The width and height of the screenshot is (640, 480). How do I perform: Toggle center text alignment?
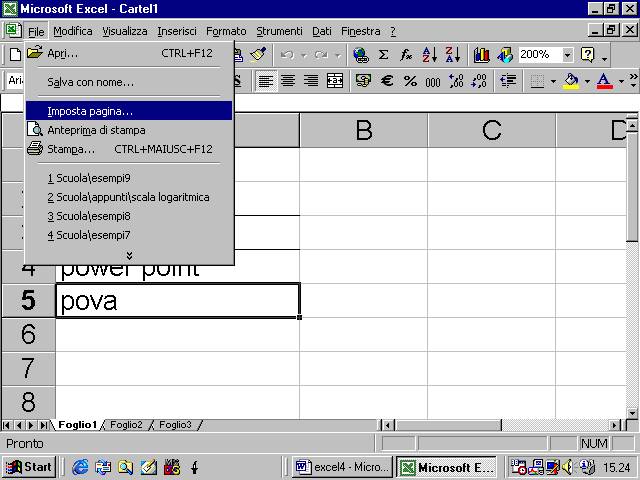tap(289, 81)
